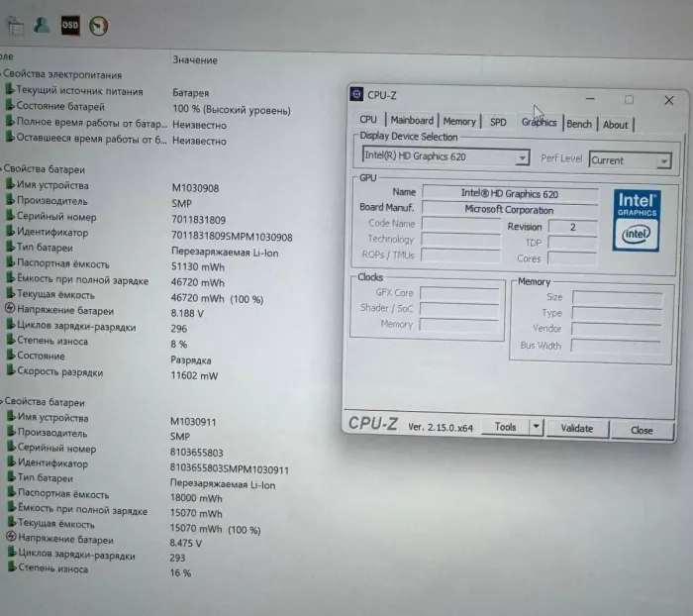Open the display device dropdown Intel(R) HD Graphics 620
The width and height of the screenshot is (693, 616).
click(x=445, y=156)
